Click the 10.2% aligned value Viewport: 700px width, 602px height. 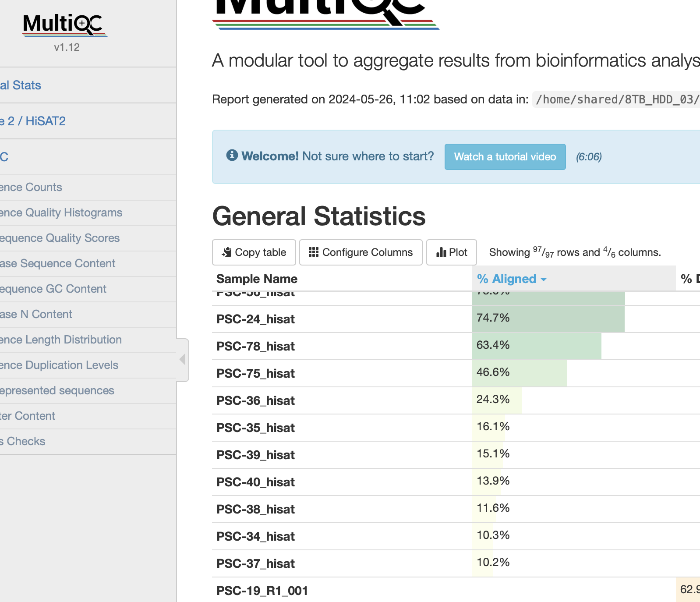pyautogui.click(x=493, y=562)
